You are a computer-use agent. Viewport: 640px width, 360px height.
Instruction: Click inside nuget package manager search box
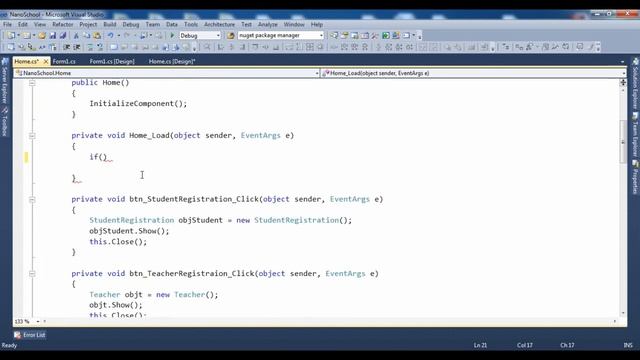[x=278, y=36]
